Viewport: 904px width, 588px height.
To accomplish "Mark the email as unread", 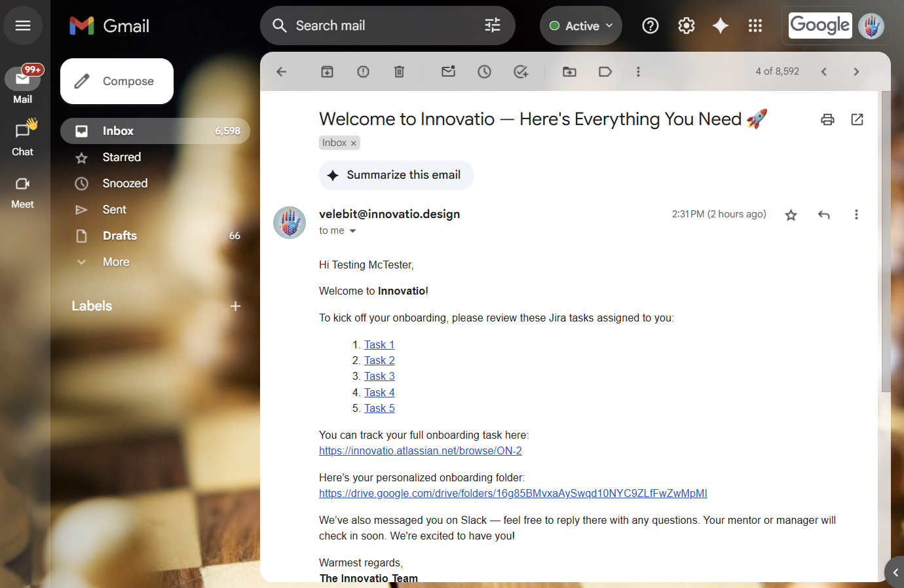I will (448, 71).
